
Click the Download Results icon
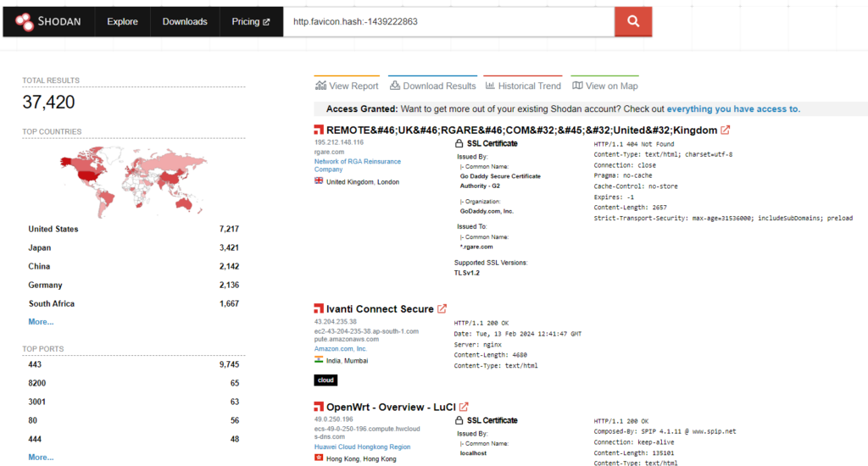point(395,86)
